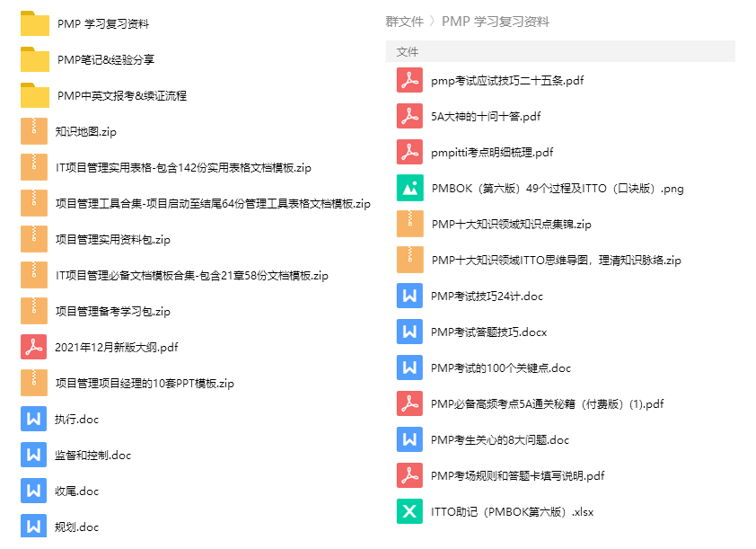Image resolution: width=756 pixels, height=549 pixels.
Task: Click the zip icon for 项目管理实用资料包.zip
Action: click(x=34, y=239)
